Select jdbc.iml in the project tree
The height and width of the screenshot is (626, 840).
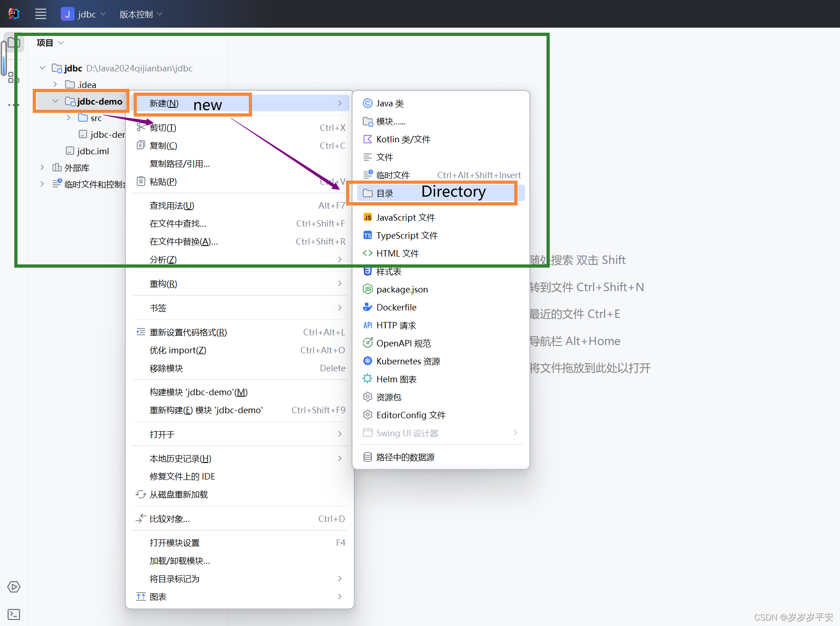point(94,151)
